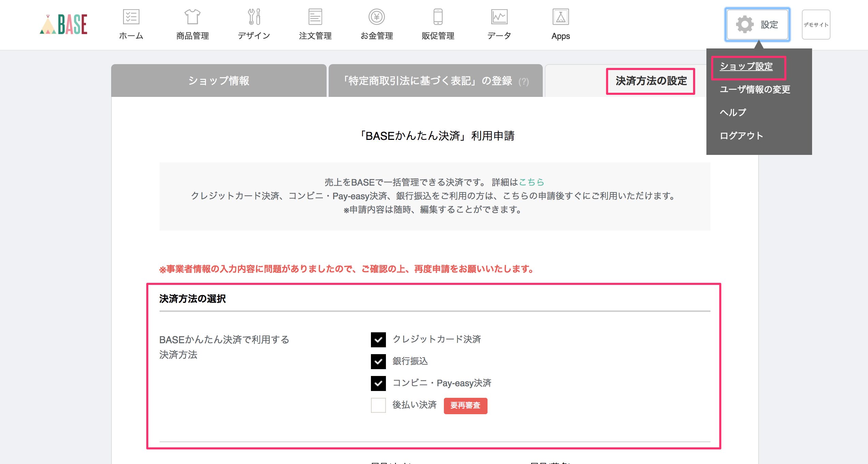
Task: Choose ユーザ情報の変更 menu item
Action: click(x=754, y=89)
